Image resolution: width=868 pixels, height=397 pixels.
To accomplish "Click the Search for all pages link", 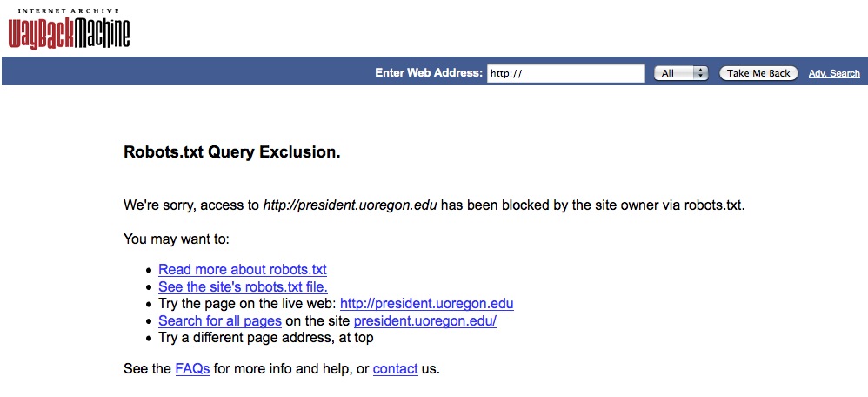I will (220, 321).
